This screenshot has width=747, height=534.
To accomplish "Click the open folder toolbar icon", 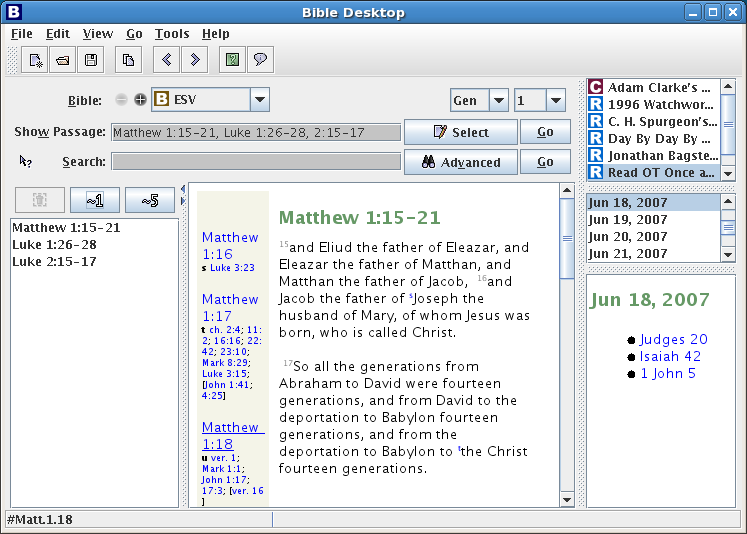I will click(63, 60).
